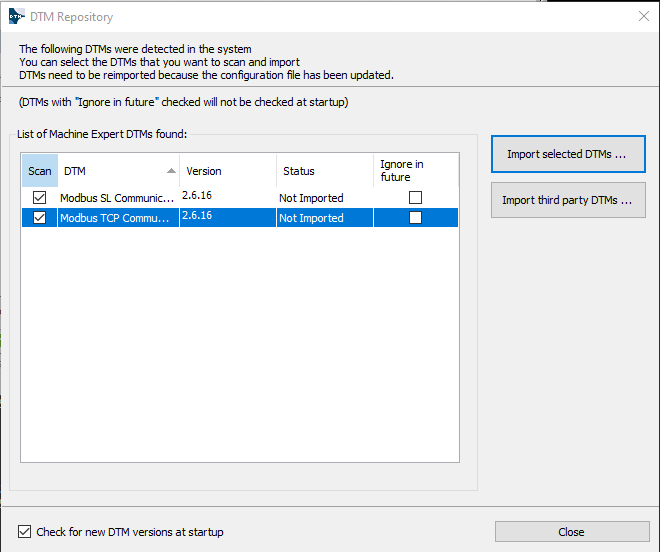Sort by Status column header
The width and height of the screenshot is (660, 552).
click(x=325, y=171)
